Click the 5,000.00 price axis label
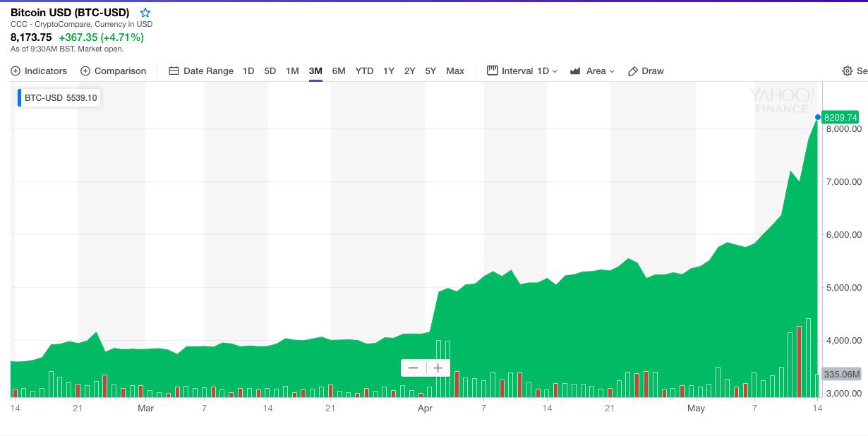This screenshot has width=868, height=436. pos(843,288)
